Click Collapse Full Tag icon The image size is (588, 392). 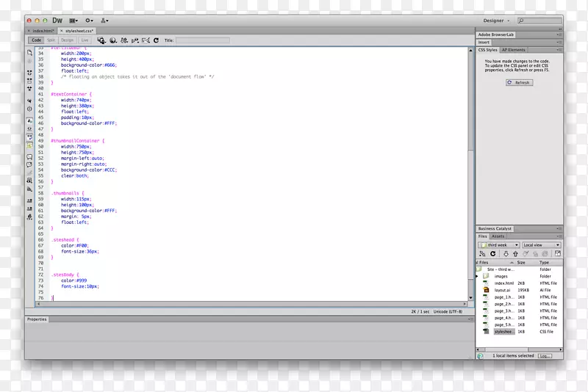[29, 73]
